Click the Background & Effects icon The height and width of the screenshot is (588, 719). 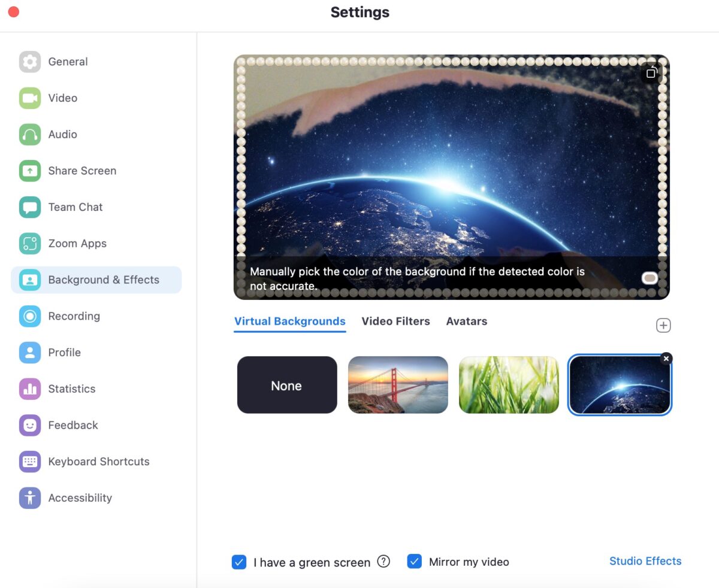[x=30, y=280]
